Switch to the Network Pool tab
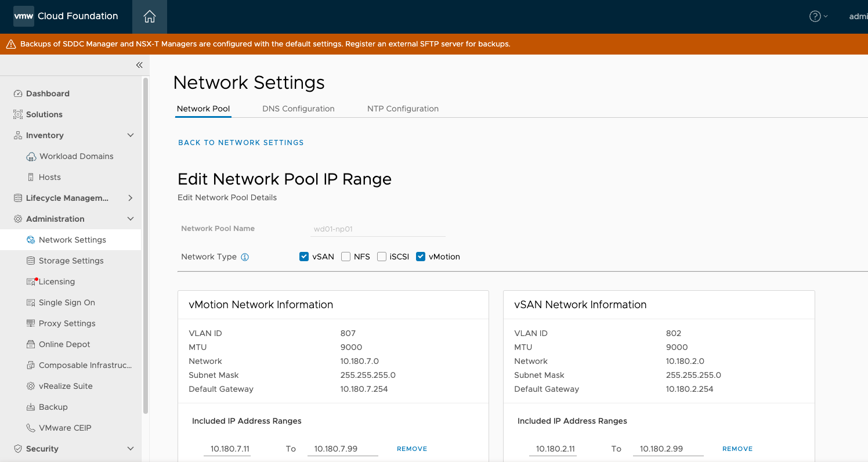This screenshot has height=462, width=868. [203, 109]
